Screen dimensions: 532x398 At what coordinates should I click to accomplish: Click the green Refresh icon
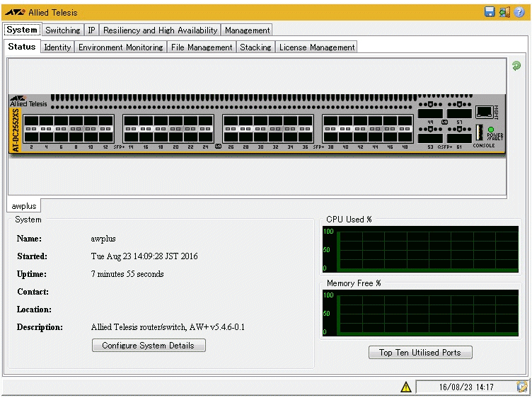tap(516, 66)
